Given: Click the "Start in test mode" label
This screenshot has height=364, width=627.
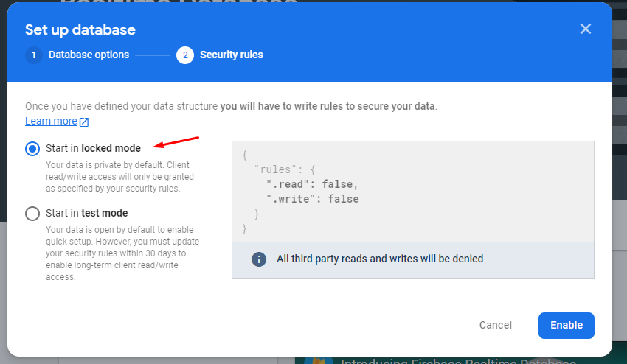Looking at the screenshot, I should 86,214.
